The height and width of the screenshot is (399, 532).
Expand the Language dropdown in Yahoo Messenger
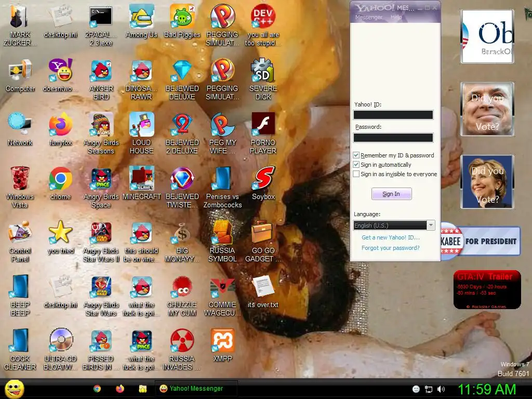point(431,225)
